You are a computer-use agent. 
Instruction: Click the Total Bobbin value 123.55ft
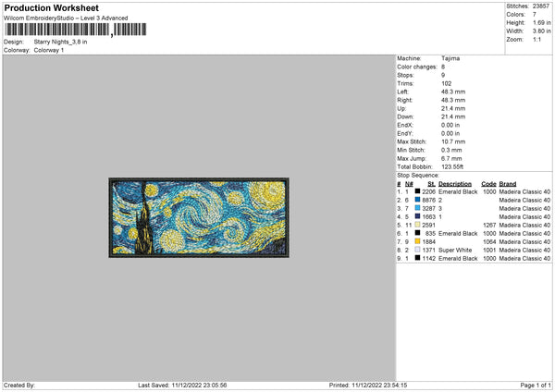tap(452, 166)
